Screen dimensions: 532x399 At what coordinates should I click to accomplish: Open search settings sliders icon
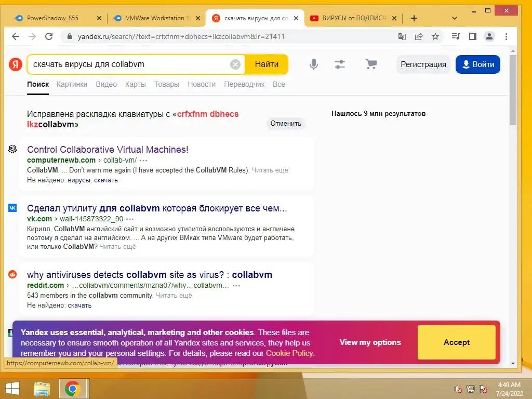point(340,64)
